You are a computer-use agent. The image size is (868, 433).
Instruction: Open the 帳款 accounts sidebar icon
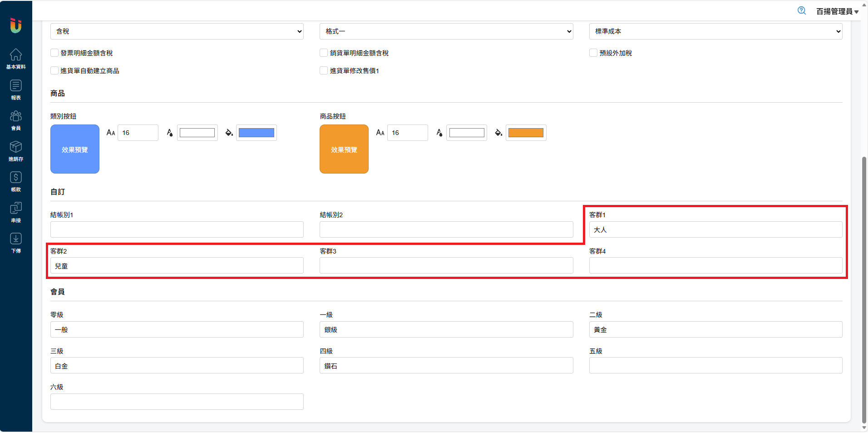click(16, 182)
